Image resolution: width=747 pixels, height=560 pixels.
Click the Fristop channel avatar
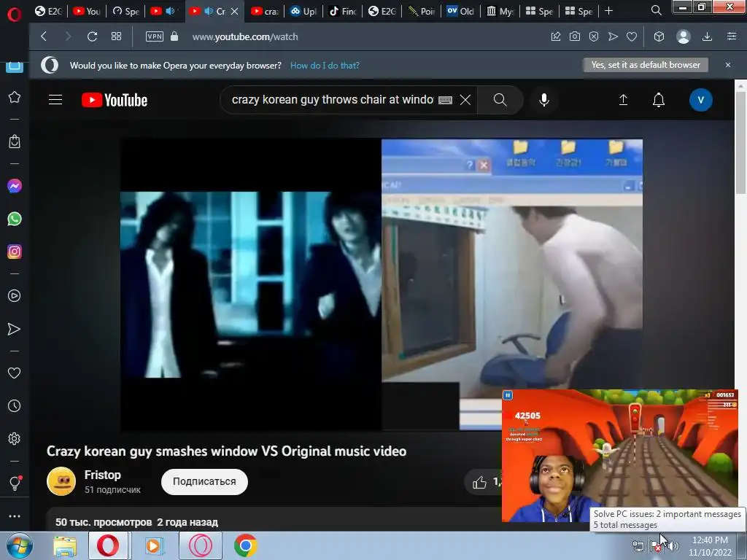pyautogui.click(x=61, y=481)
